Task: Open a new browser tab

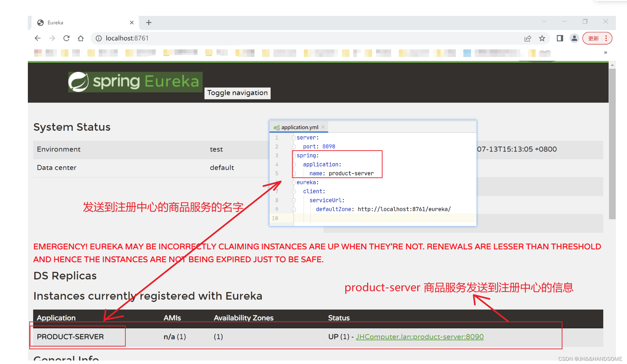Action: click(149, 22)
